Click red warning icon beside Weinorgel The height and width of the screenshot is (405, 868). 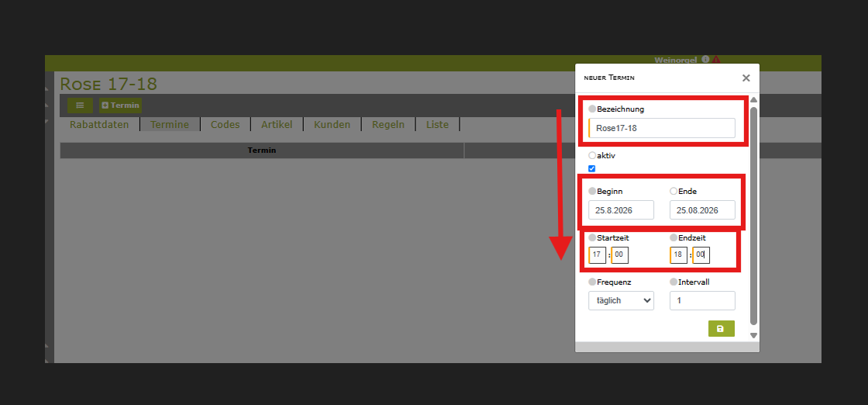coord(716,59)
